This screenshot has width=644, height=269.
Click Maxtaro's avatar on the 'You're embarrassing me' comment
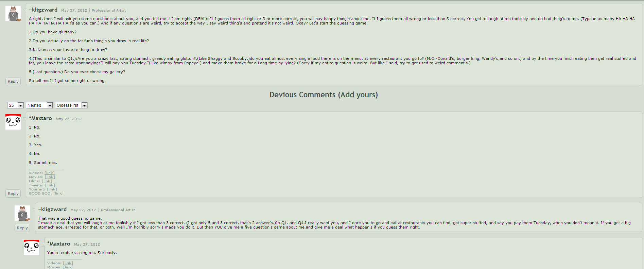[x=31, y=247]
